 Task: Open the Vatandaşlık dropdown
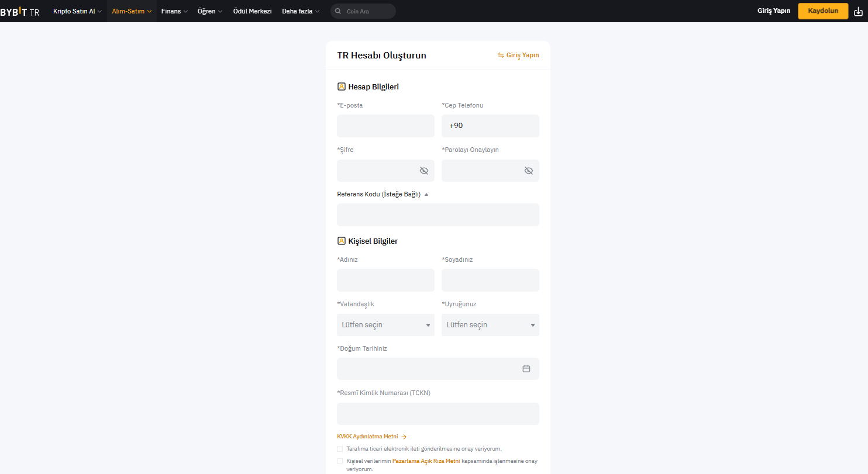tap(385, 325)
